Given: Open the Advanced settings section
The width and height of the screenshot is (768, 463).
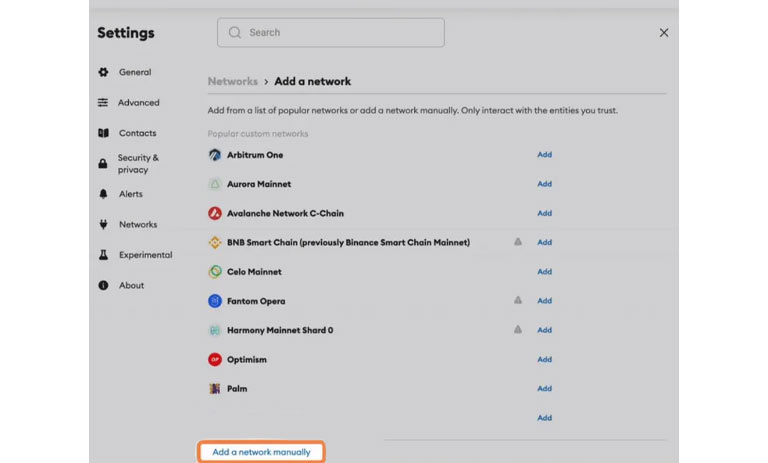Looking at the screenshot, I should (138, 102).
